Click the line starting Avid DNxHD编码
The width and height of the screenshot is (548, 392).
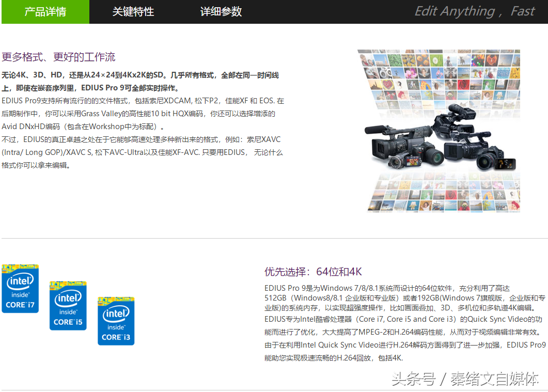point(83,127)
